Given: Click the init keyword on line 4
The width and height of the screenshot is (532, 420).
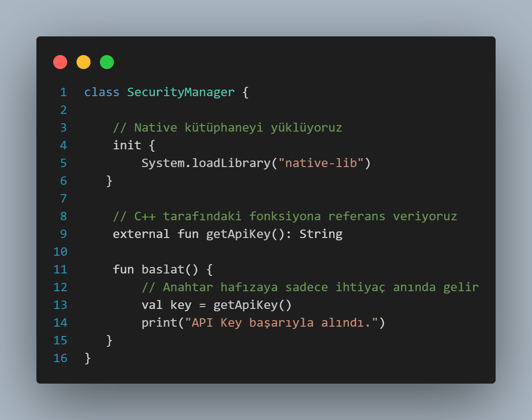Looking at the screenshot, I should coord(127,146).
